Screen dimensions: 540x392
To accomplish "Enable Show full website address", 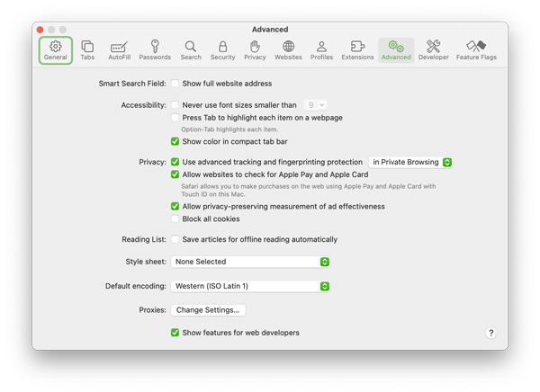I will click(x=175, y=84).
